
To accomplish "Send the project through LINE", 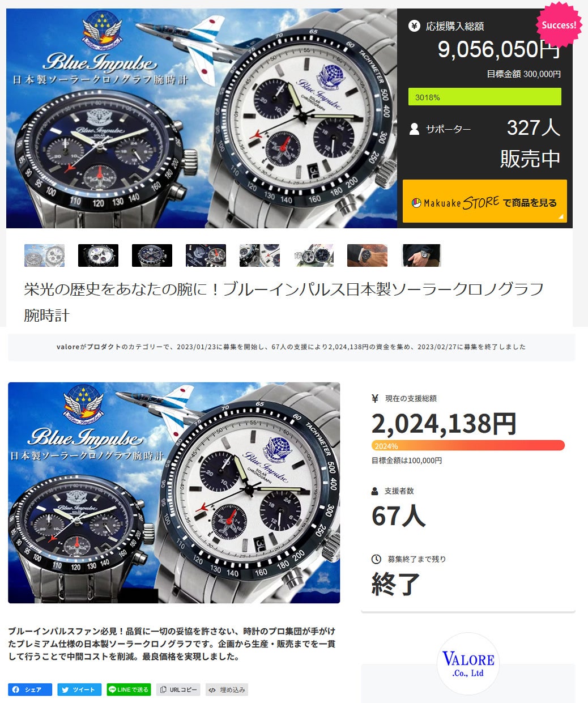I will (x=129, y=689).
